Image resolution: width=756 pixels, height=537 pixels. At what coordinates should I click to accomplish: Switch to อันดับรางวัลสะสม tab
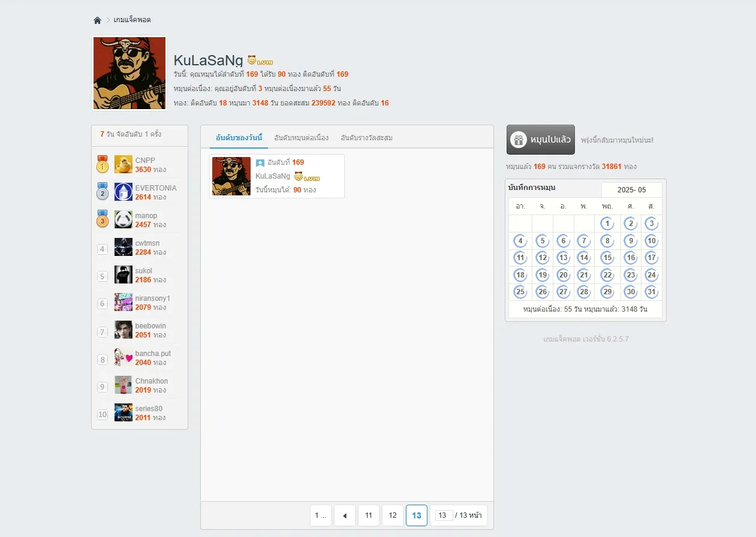(x=366, y=138)
